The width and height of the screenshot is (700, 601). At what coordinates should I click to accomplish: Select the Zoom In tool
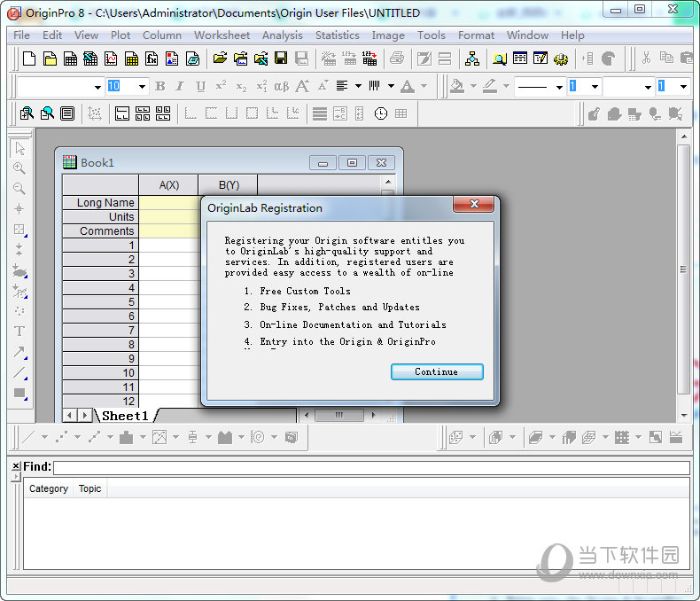pos(19,168)
